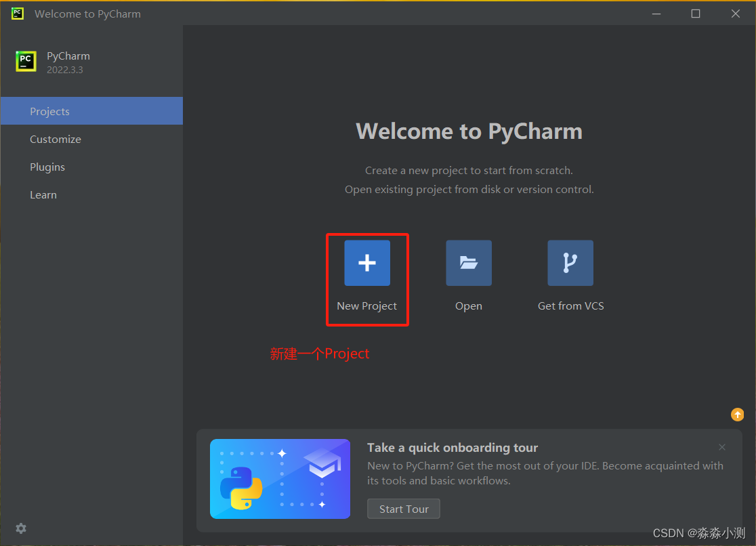Viewport: 756px width, 546px height.
Task: Open the settings gear at bottom left
Action: coord(20,528)
